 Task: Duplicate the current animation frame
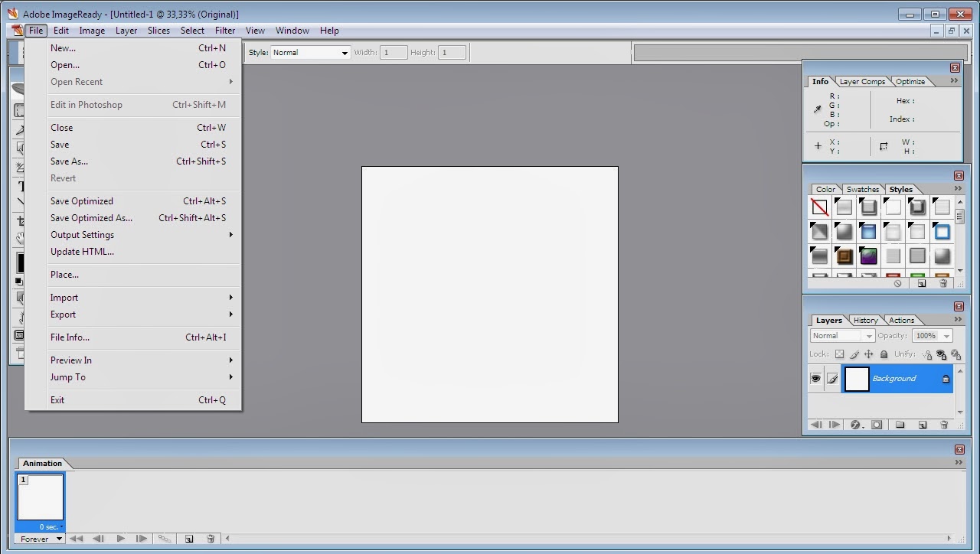click(189, 539)
